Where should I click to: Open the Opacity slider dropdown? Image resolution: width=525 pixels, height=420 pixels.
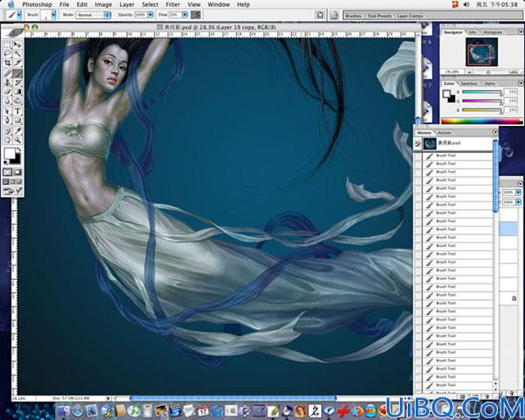pyautogui.click(x=150, y=15)
